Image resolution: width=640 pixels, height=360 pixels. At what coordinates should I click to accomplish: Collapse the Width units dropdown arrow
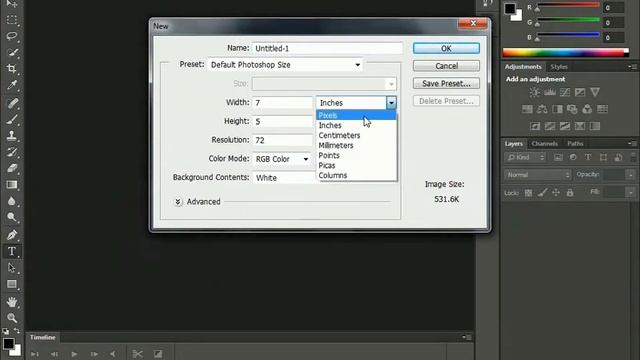[x=391, y=103]
